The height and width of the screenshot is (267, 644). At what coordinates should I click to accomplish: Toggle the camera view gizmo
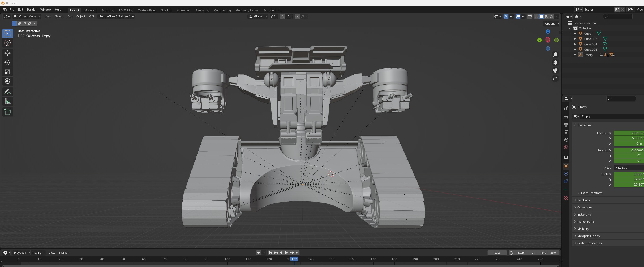[555, 71]
